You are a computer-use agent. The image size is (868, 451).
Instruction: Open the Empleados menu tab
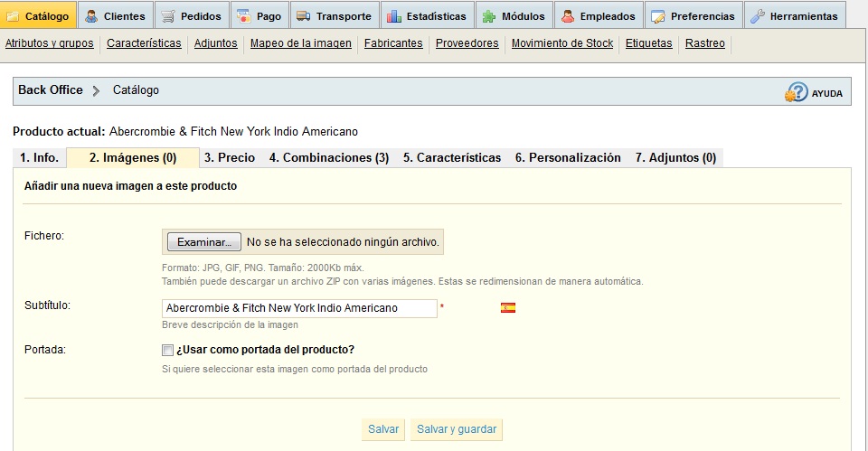click(x=599, y=15)
